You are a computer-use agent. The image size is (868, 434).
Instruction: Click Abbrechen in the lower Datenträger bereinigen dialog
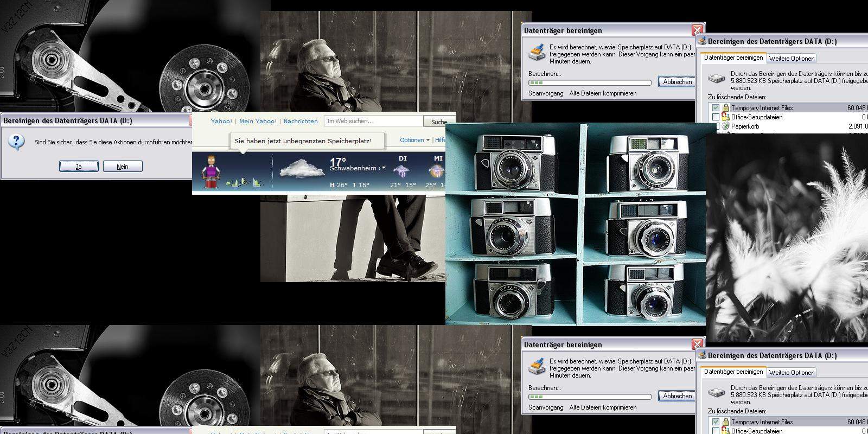coord(678,396)
